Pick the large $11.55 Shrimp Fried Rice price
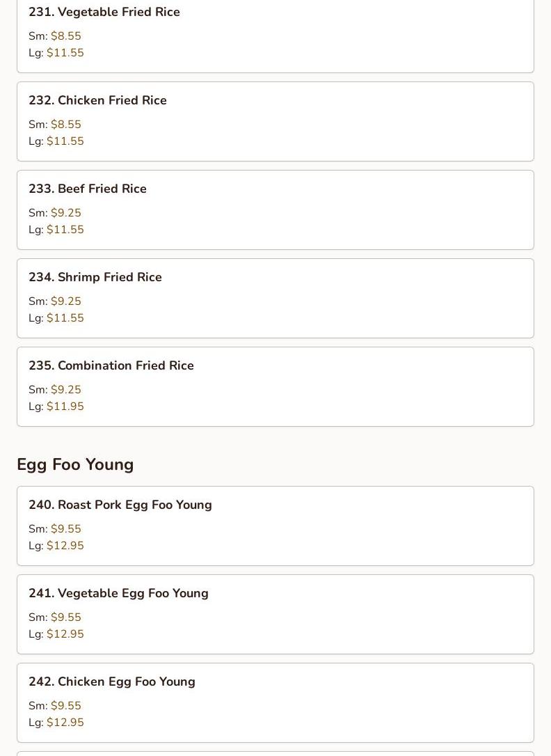551x756 pixels. [65, 318]
